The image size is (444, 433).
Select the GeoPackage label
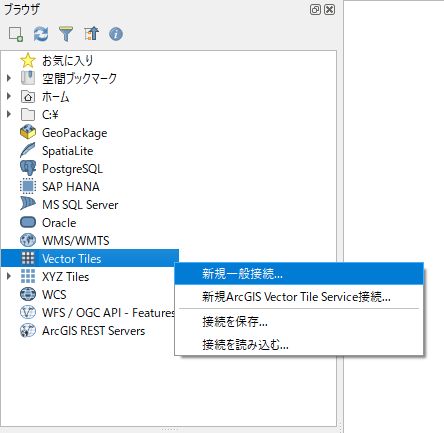point(75,133)
